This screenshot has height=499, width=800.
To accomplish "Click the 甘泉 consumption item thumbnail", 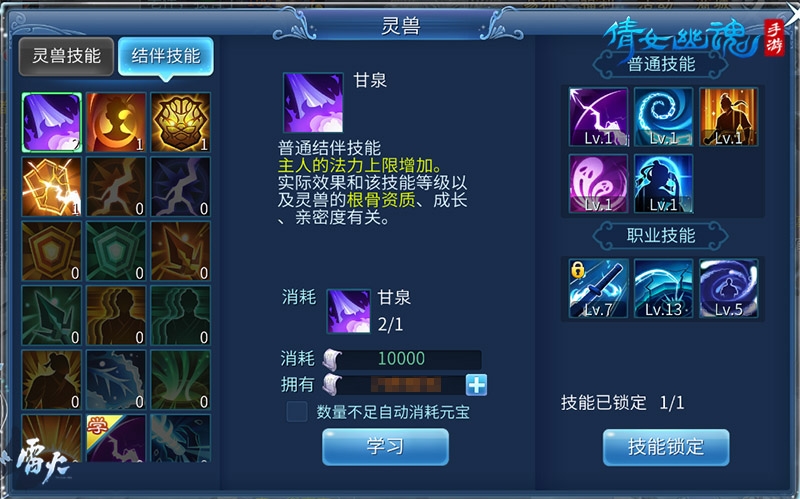I will point(348,311).
